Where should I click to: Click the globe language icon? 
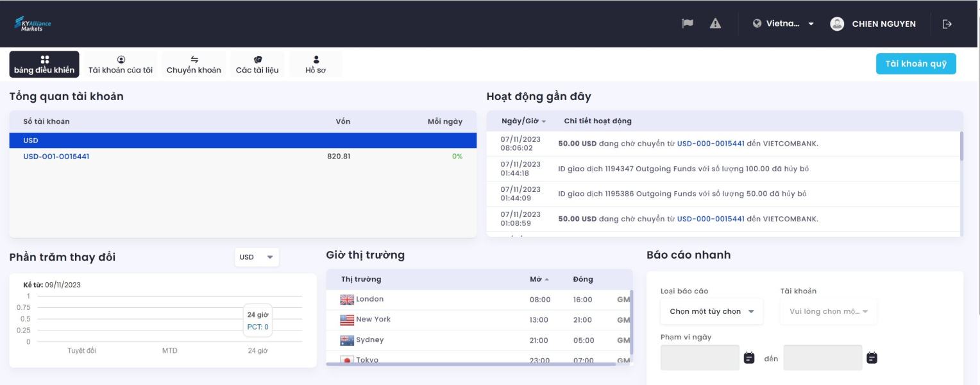coord(757,24)
